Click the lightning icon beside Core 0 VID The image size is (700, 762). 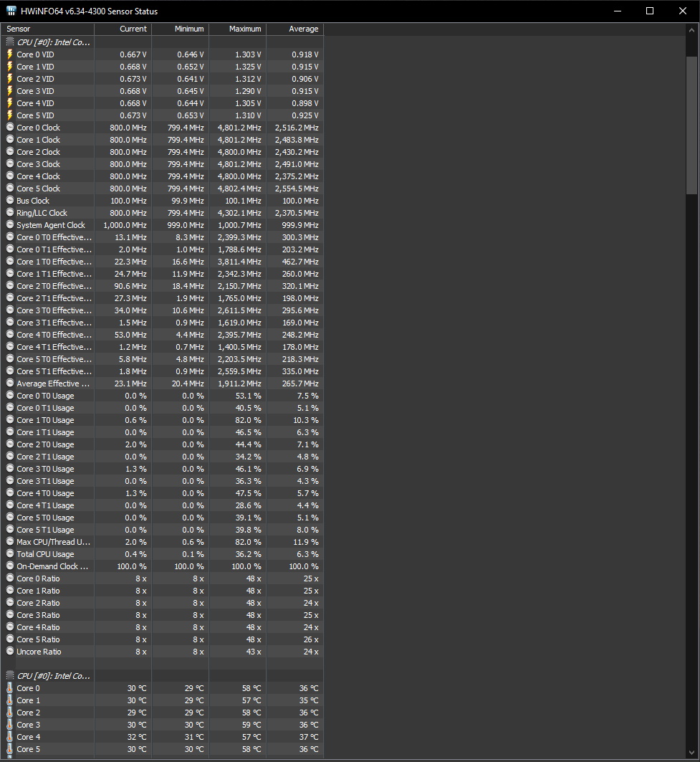pos(10,54)
